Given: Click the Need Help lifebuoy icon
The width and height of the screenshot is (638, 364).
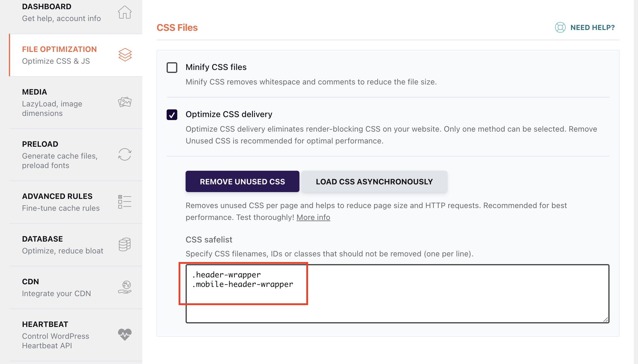Looking at the screenshot, I should (x=560, y=28).
